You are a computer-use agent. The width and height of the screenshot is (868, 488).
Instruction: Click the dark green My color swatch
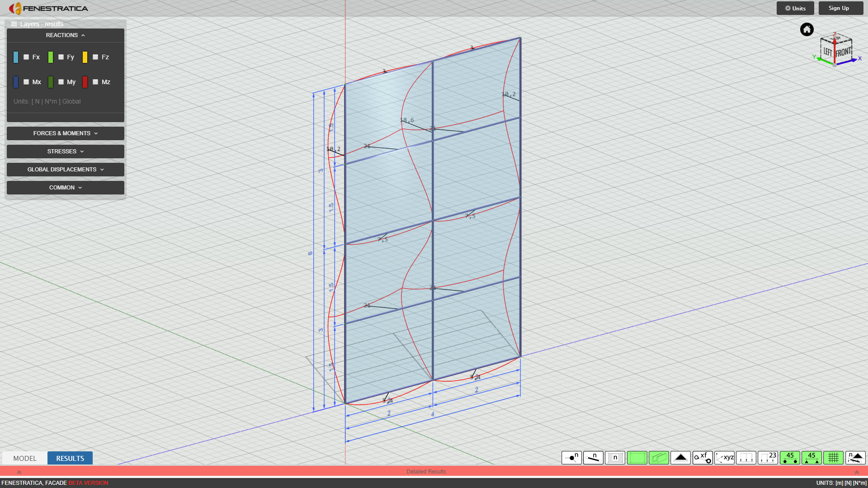tap(51, 82)
